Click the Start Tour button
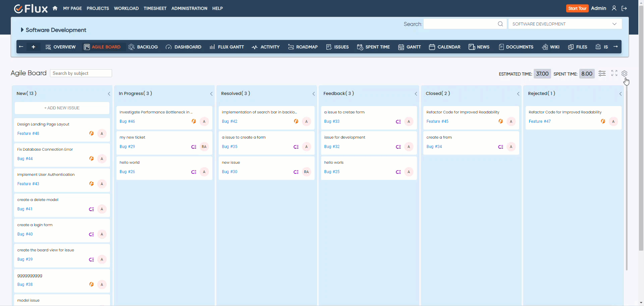This screenshot has width=644, height=306. pyautogui.click(x=577, y=8)
